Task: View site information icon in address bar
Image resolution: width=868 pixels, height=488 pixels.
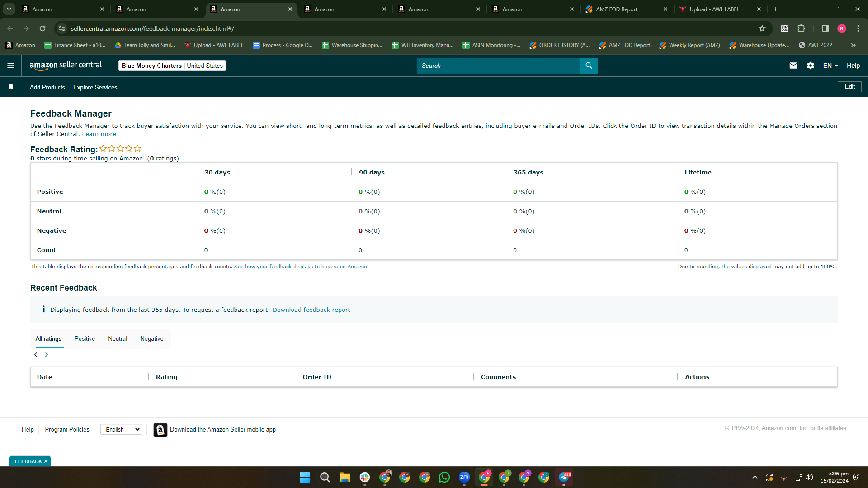Action: (62, 28)
